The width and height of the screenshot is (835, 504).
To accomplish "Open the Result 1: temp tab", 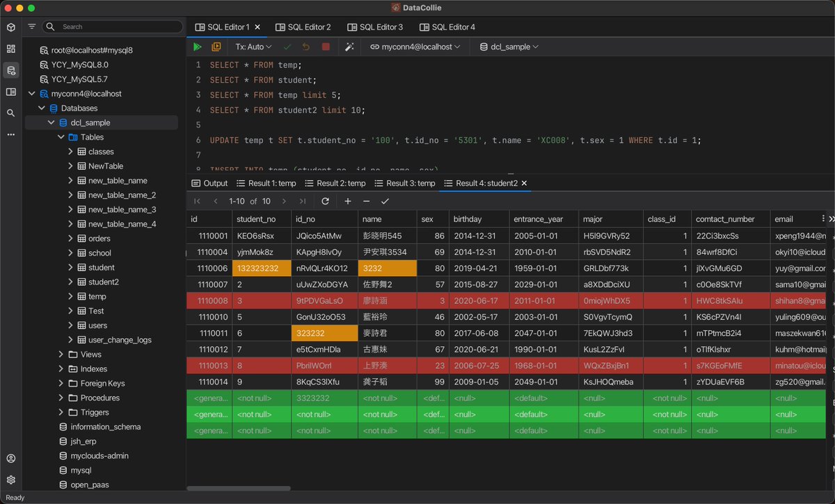I will tap(267, 183).
